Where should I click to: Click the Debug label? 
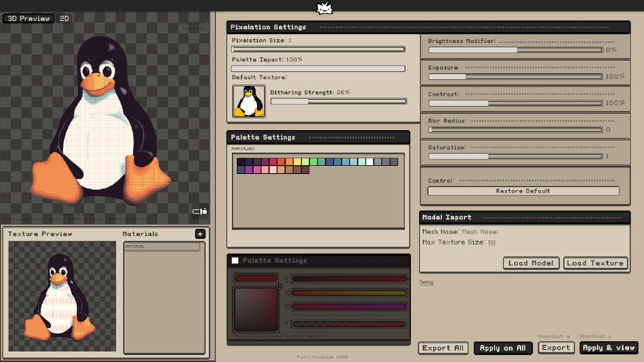(x=427, y=282)
